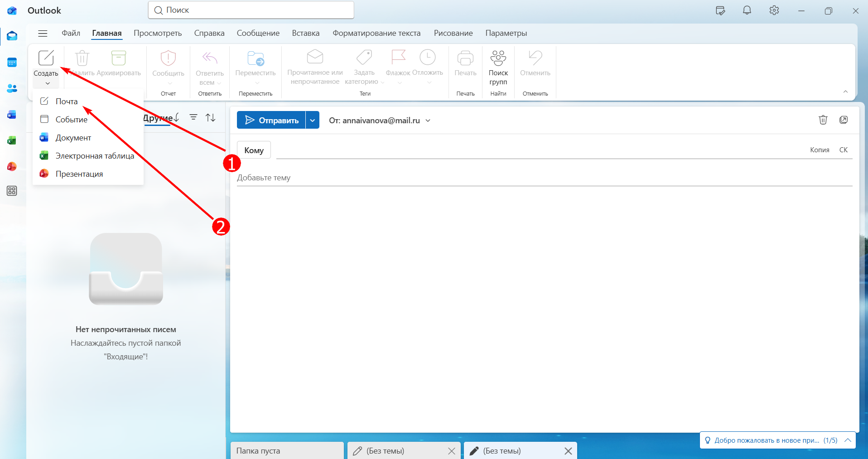The width and height of the screenshot is (868, 459).
Task: Collapse the ribbon using the chevron
Action: [x=845, y=92]
